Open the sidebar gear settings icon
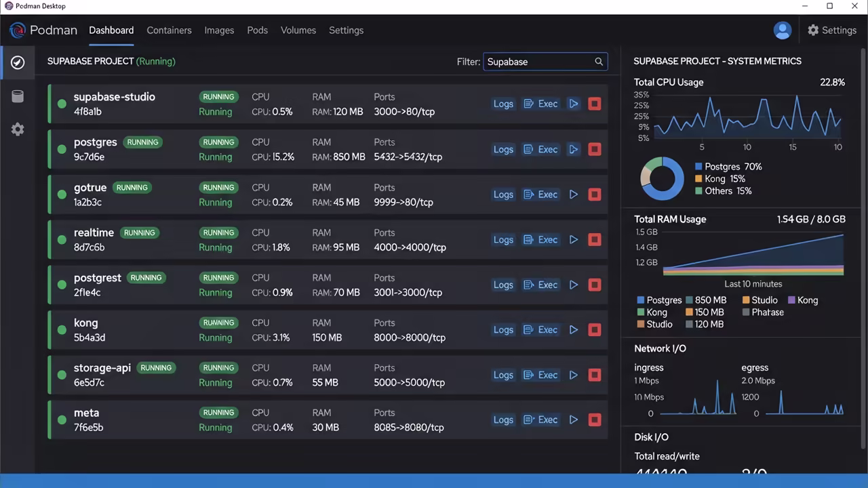868x488 pixels. pyautogui.click(x=18, y=129)
